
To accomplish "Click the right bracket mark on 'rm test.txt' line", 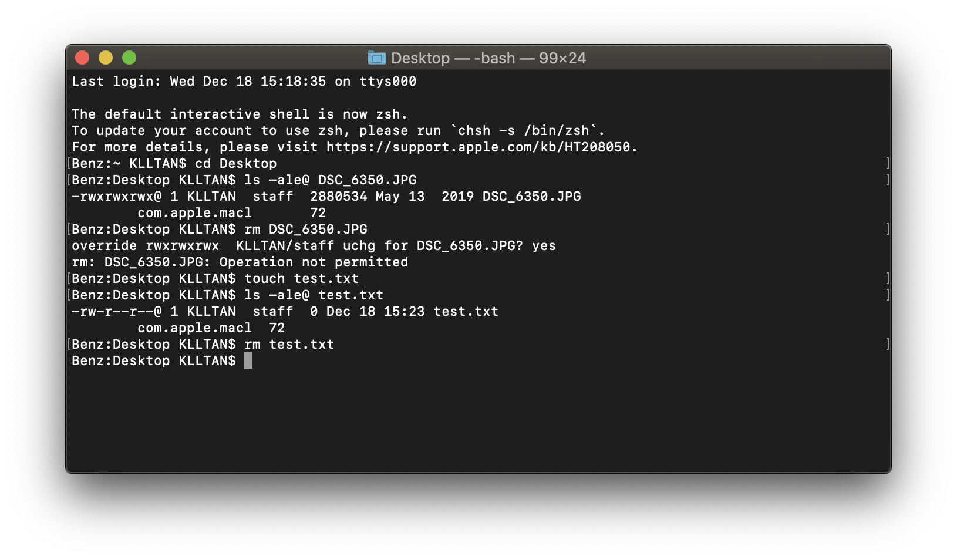I will [887, 345].
